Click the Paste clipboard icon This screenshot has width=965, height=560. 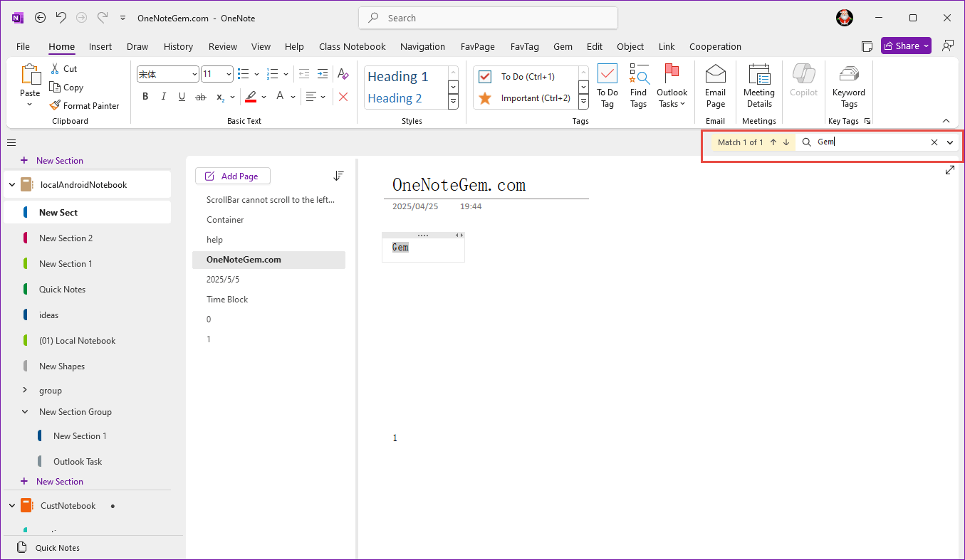tap(30, 75)
